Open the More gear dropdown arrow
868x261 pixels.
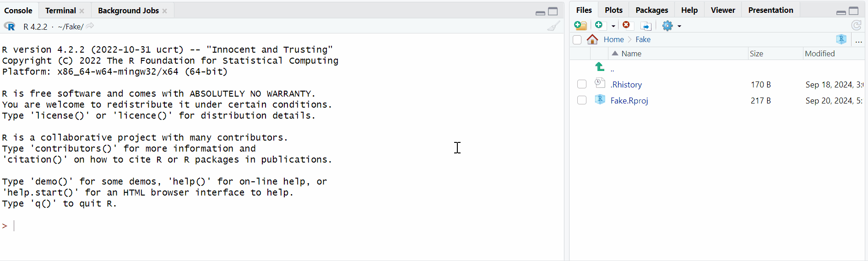679,26
